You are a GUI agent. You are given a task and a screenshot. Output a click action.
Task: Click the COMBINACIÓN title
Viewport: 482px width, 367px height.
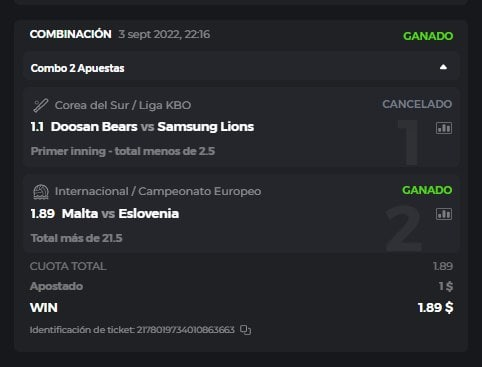71,34
